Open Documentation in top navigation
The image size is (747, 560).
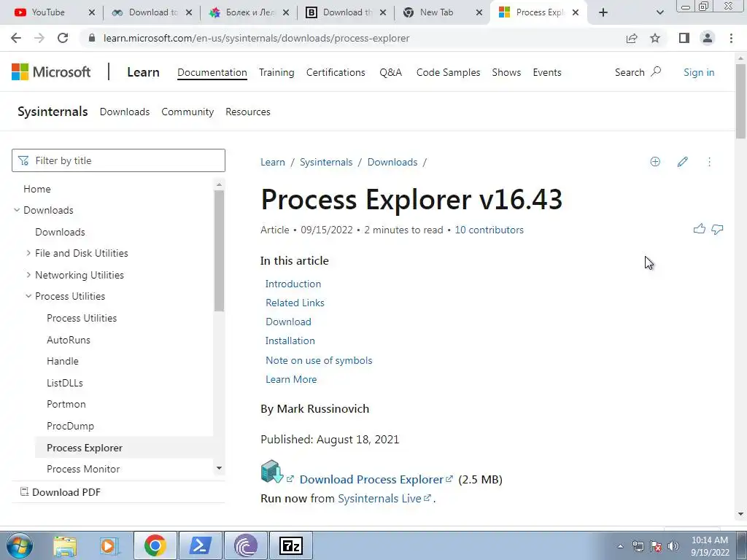click(x=212, y=72)
